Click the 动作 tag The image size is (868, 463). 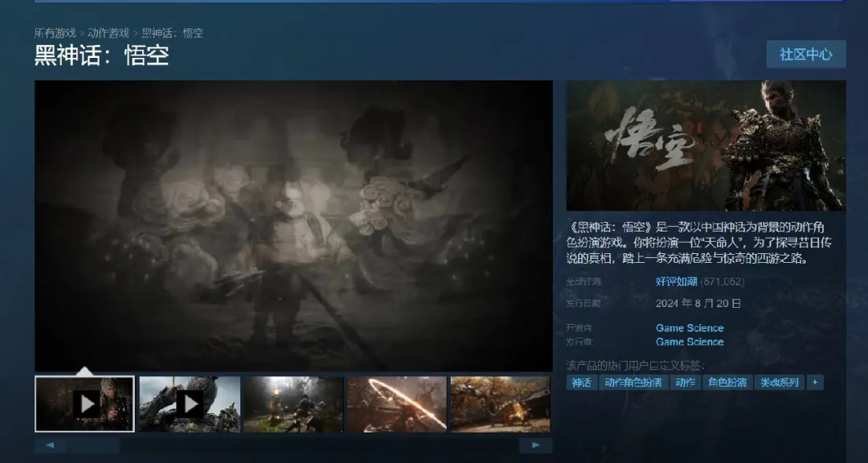[685, 383]
